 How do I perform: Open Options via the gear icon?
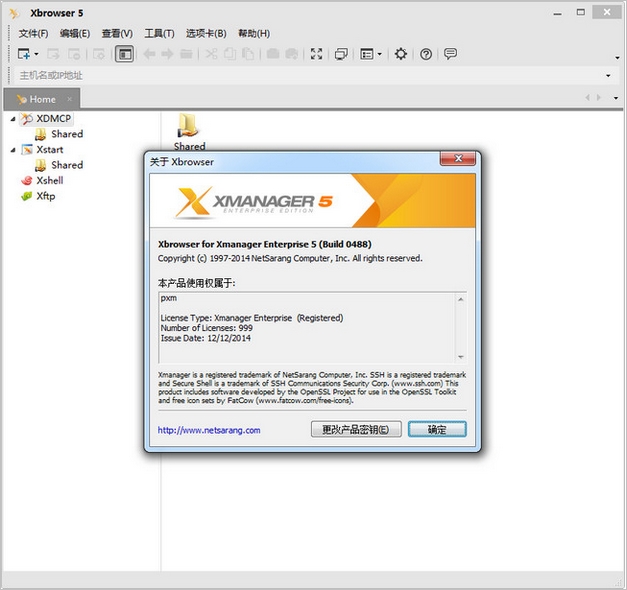click(401, 54)
